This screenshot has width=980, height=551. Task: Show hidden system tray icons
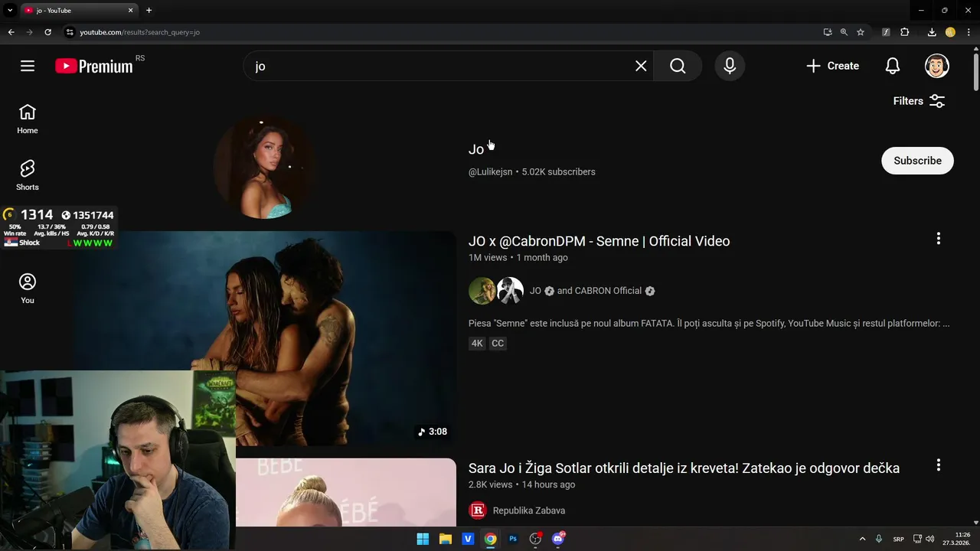tap(862, 539)
